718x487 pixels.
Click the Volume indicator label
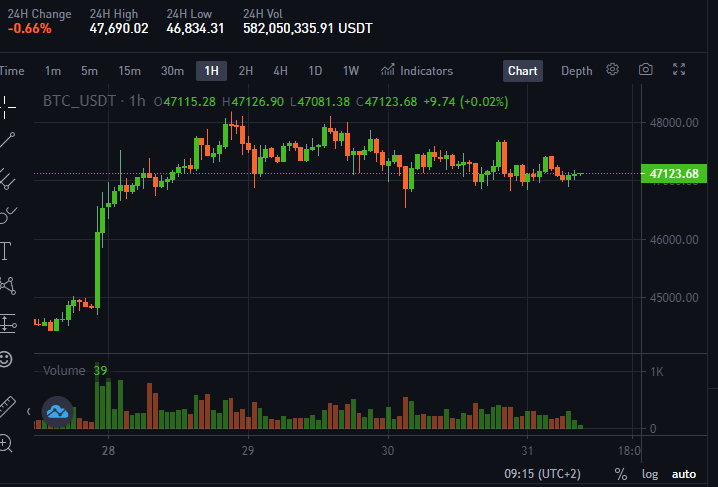64,370
